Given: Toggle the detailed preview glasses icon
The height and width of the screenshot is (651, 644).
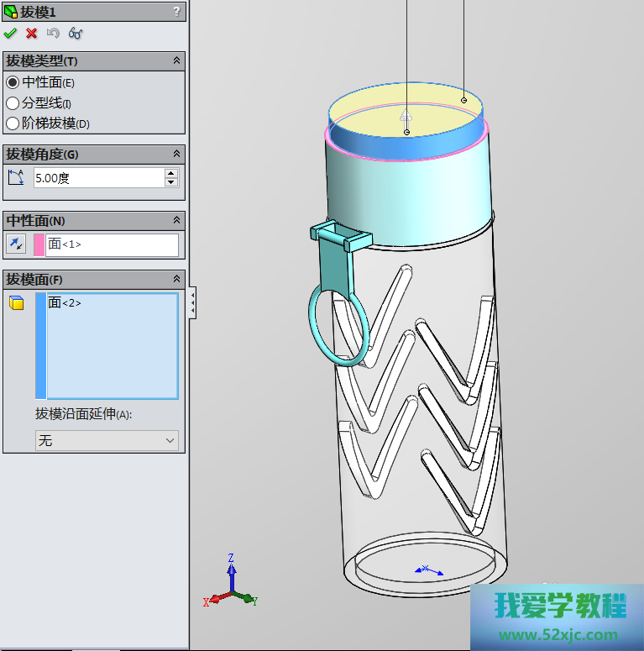Looking at the screenshot, I should click(76, 34).
